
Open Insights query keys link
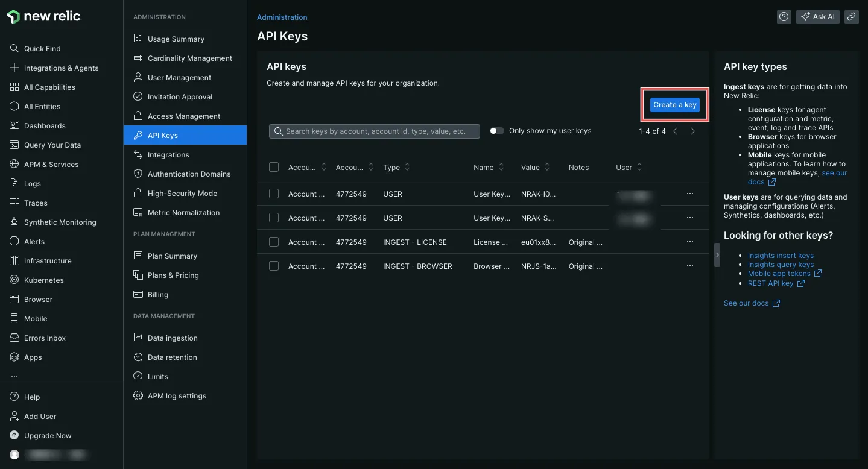pos(781,265)
